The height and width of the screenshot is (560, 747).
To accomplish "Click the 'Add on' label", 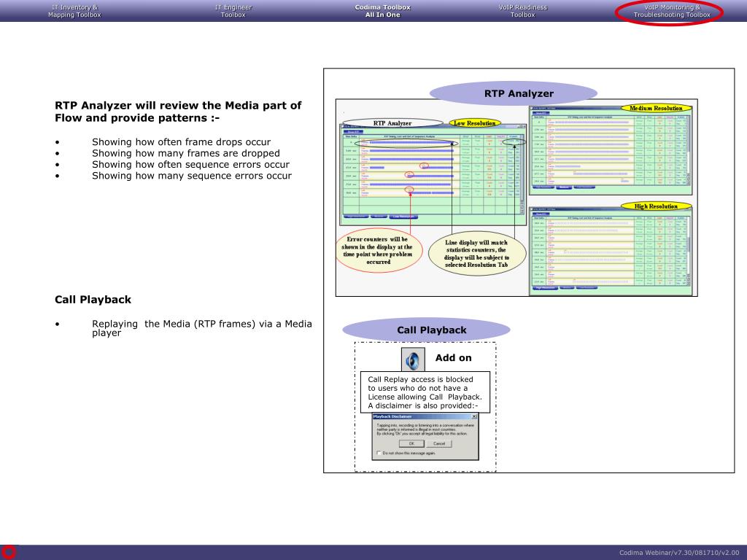I will pos(454,357).
